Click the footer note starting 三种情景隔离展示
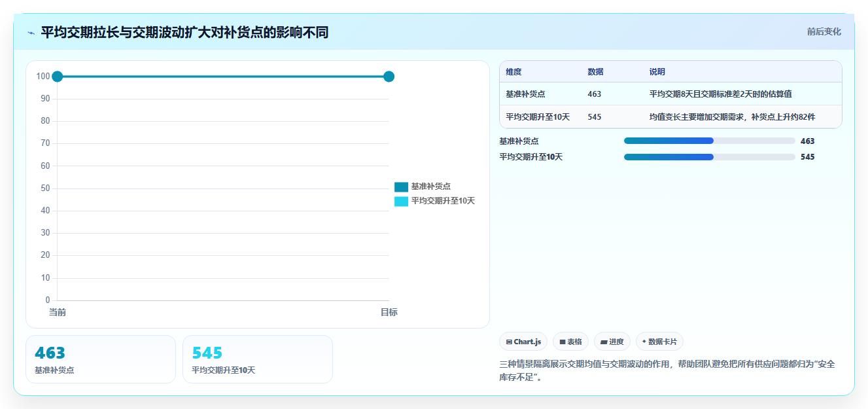The width and height of the screenshot is (868, 409). (x=667, y=370)
